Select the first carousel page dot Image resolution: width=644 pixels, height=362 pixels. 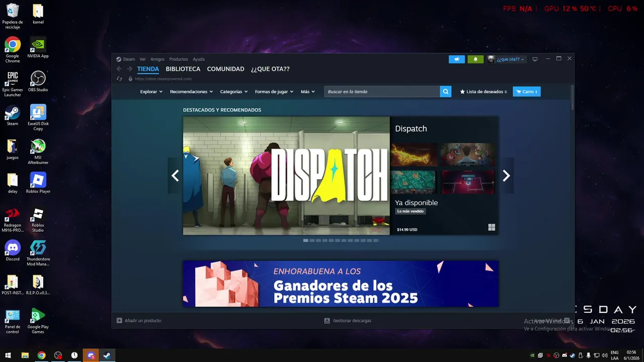click(305, 240)
